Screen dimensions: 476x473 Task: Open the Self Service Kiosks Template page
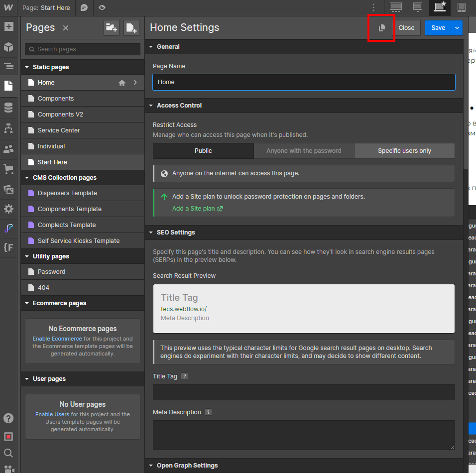click(x=83, y=241)
